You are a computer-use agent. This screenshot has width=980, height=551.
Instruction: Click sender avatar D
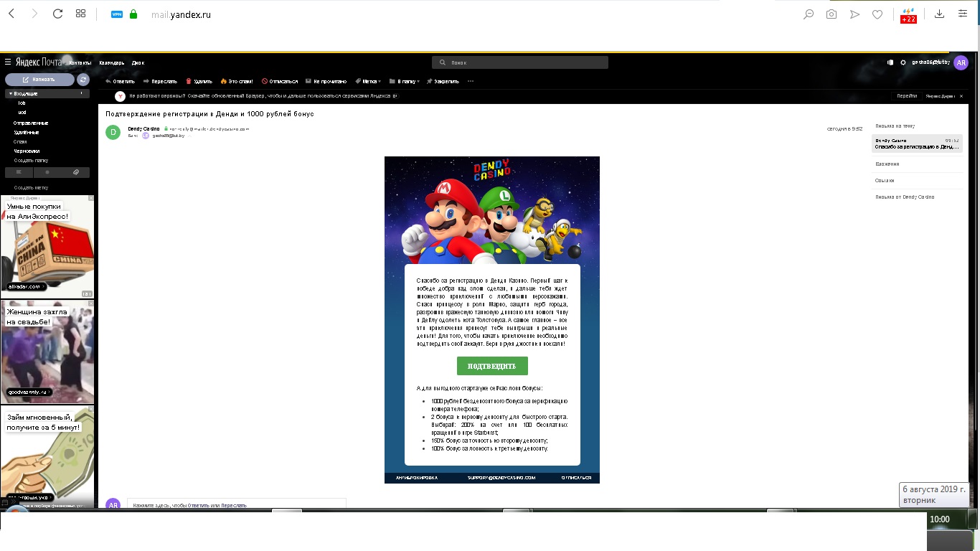coord(113,132)
